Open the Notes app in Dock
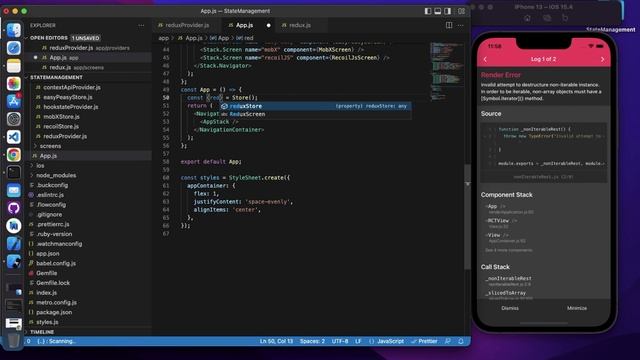 [13, 66]
